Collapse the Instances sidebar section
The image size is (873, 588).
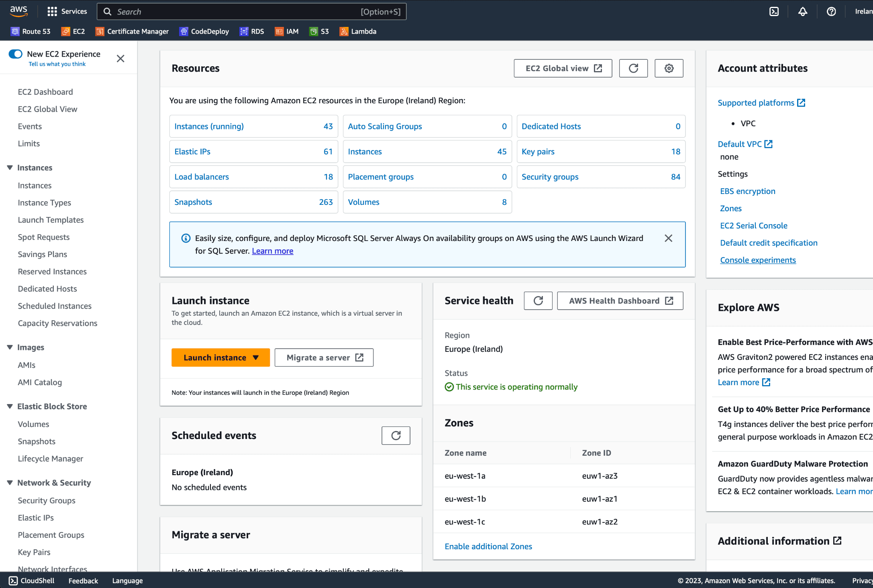coord(10,167)
